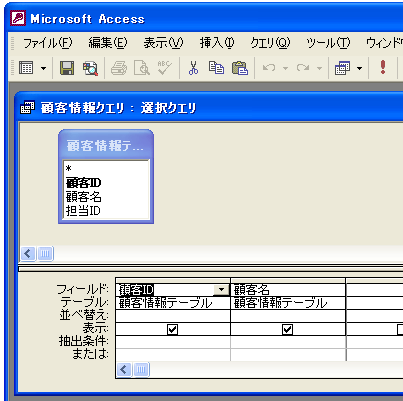Open the Undo history dropdown arrow
The image size is (403, 401).
(x=285, y=68)
